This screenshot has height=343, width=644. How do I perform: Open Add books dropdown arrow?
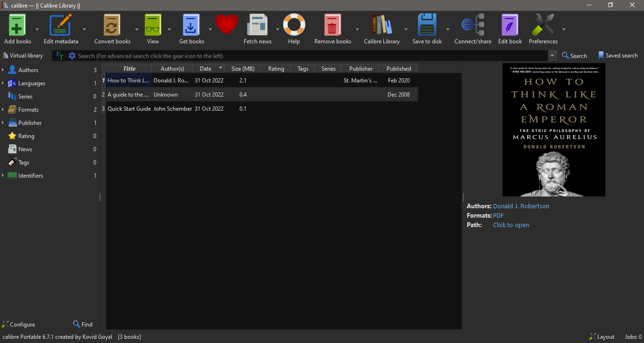[x=38, y=29]
